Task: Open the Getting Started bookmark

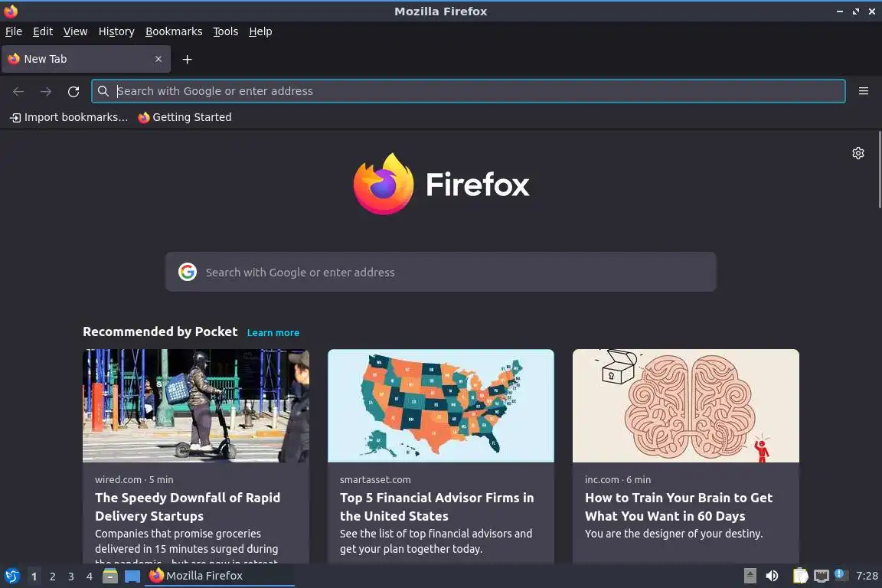Action: pyautogui.click(x=185, y=117)
